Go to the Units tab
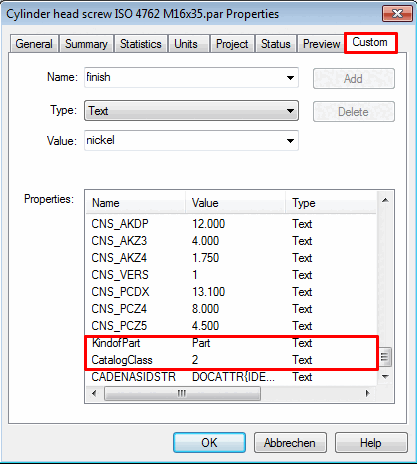 click(x=186, y=44)
